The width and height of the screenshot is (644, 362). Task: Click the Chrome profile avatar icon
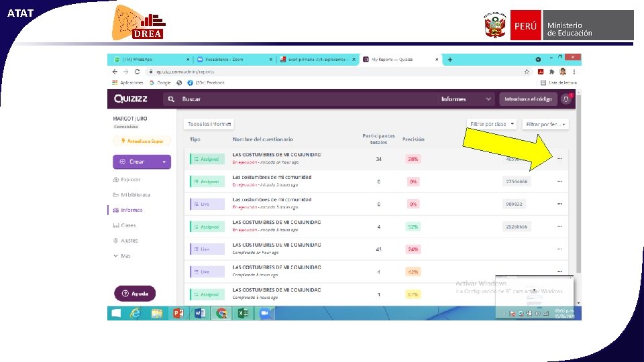(563, 72)
